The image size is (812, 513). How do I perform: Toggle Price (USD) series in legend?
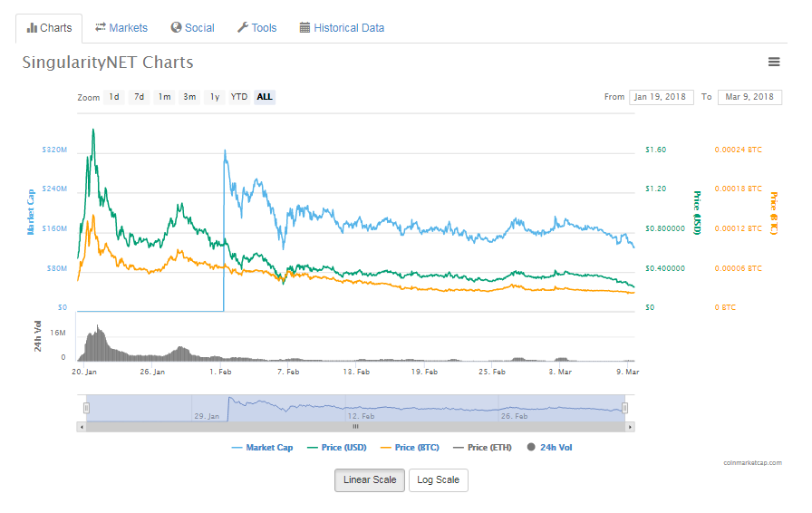[336, 447]
